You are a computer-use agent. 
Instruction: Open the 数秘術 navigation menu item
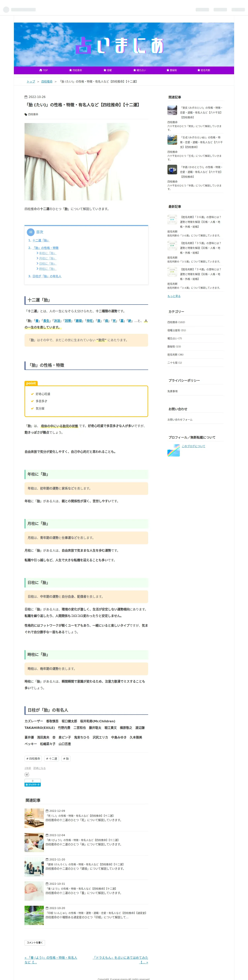(x=172, y=70)
